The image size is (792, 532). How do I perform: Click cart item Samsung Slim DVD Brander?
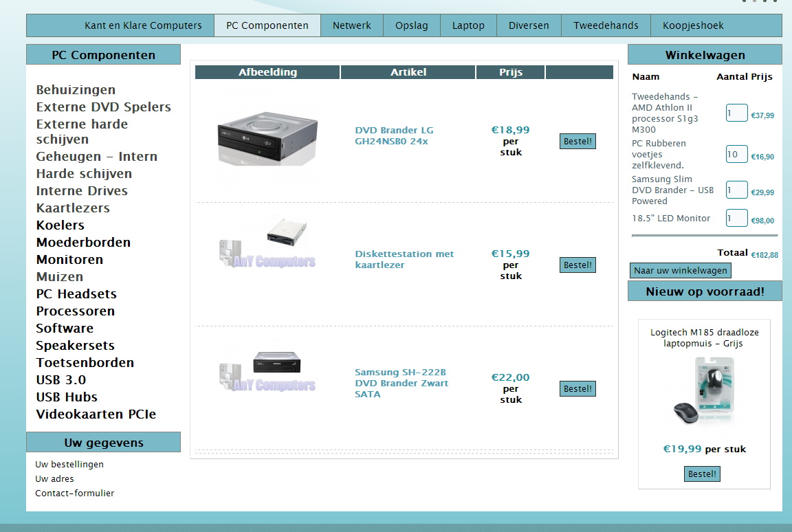pos(672,190)
